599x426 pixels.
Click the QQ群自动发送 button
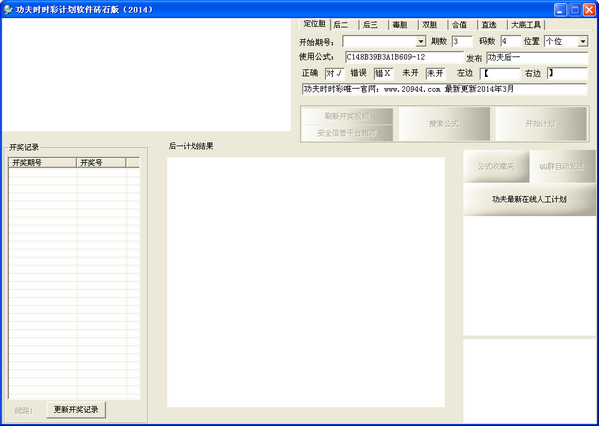(x=562, y=166)
